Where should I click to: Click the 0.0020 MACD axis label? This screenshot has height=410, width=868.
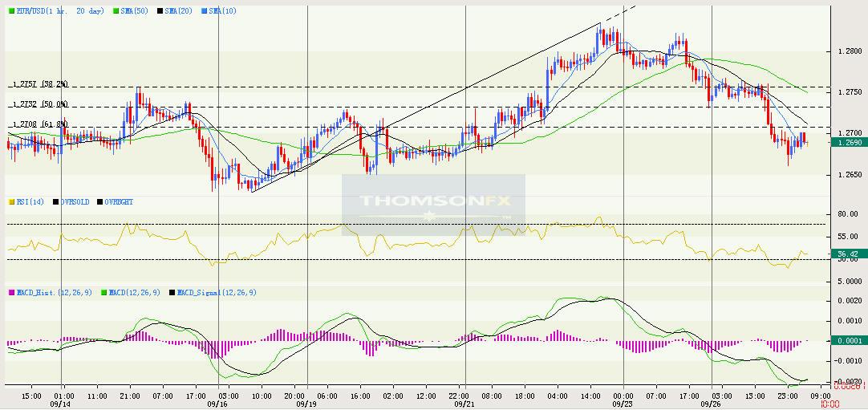tap(850, 300)
